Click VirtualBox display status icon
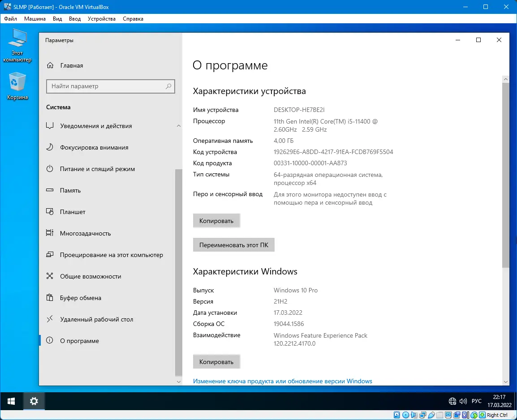Image resolution: width=517 pixels, height=420 pixels. pyautogui.click(x=448, y=415)
